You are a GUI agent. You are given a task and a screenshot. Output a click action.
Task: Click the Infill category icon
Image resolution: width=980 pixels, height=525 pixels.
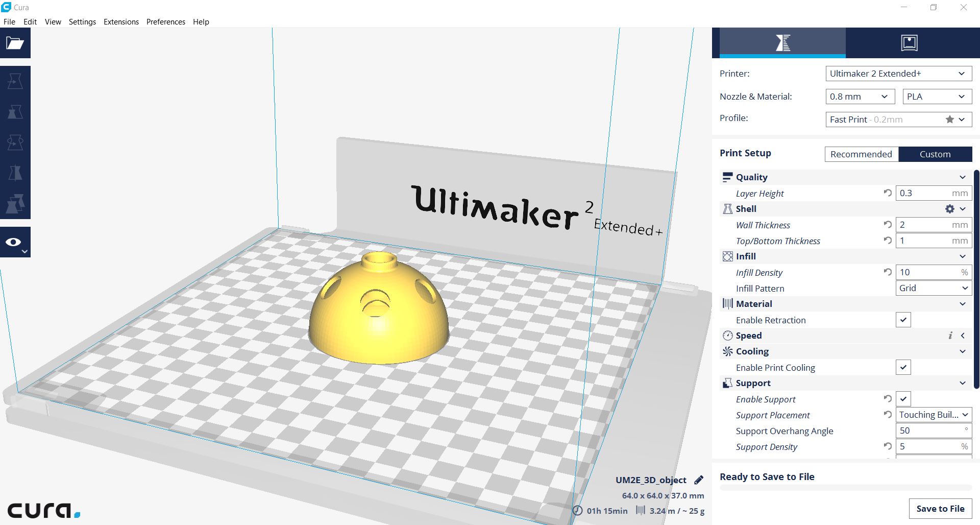(727, 256)
